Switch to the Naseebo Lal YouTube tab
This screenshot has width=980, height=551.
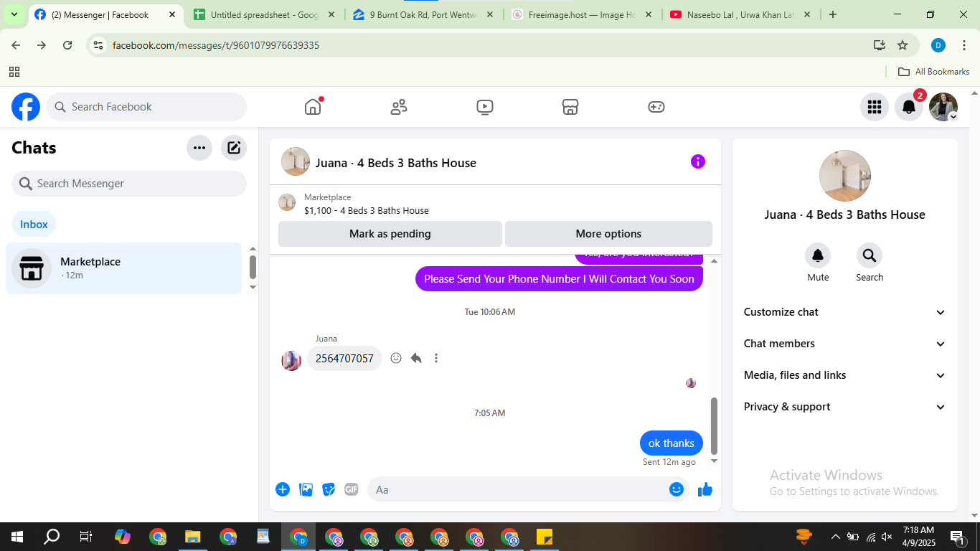tap(740, 14)
